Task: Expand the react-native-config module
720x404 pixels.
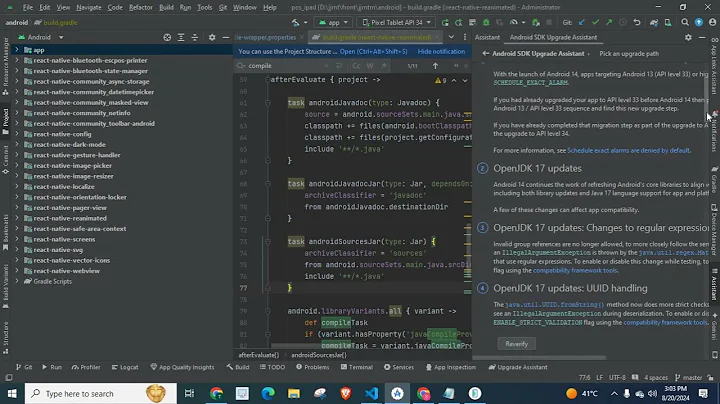Action: [x=17, y=134]
